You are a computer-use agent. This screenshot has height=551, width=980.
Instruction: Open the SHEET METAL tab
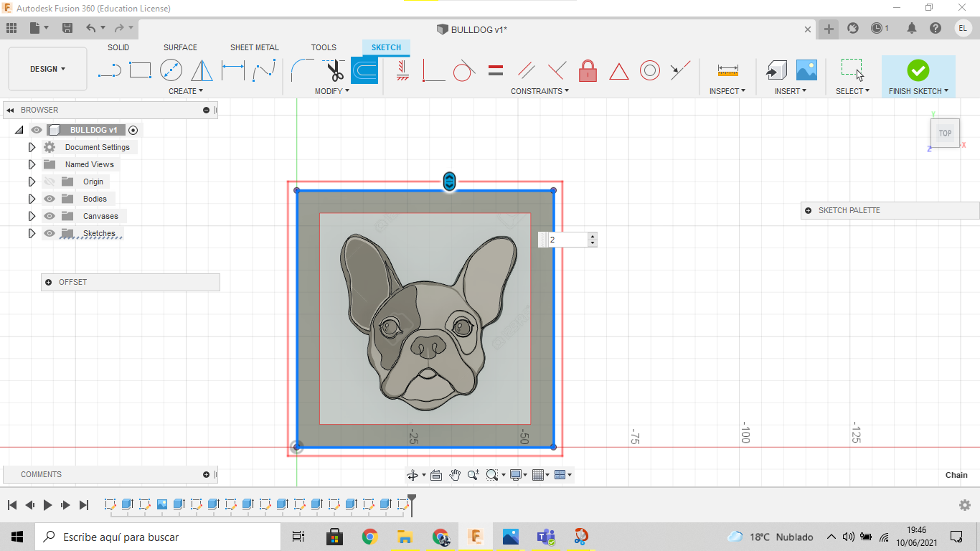(x=254, y=47)
